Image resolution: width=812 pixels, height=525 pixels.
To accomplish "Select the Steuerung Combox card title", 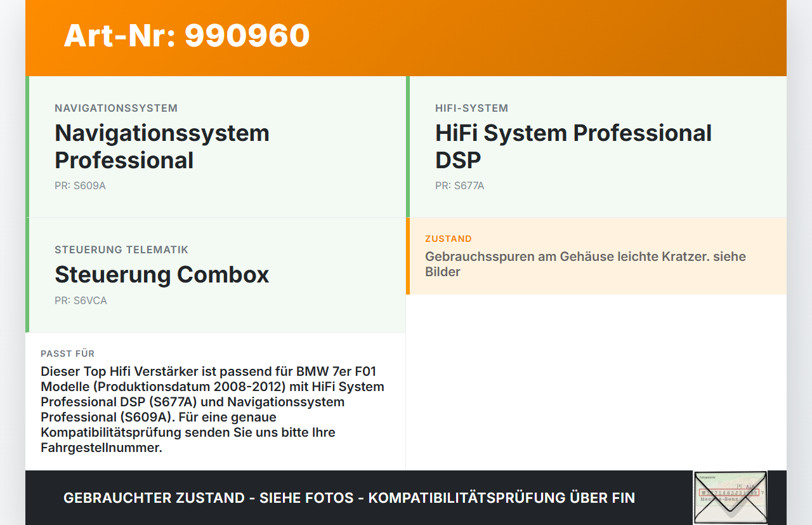I will (162, 275).
